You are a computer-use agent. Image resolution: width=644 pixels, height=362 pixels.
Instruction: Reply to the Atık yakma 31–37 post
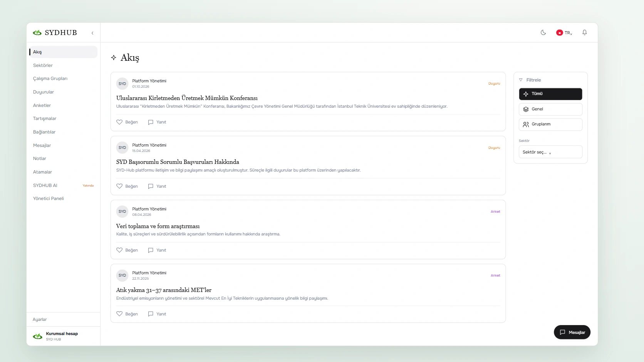pos(157,314)
